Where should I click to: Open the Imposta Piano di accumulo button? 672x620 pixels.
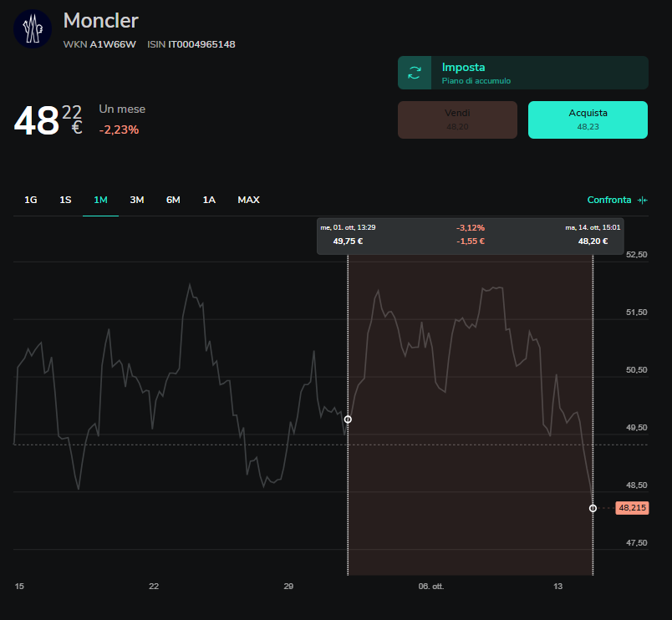523,73
